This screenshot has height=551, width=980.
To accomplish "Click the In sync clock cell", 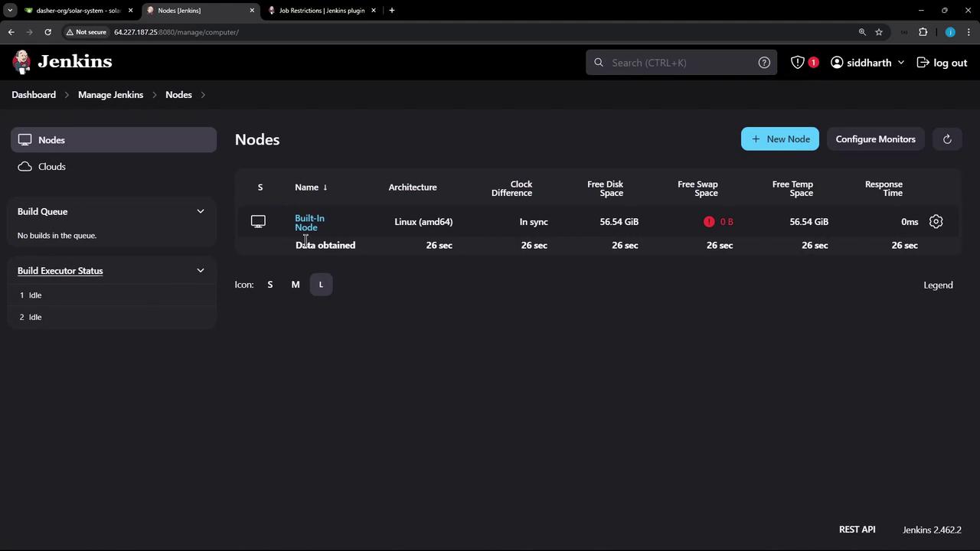I will pos(534,222).
